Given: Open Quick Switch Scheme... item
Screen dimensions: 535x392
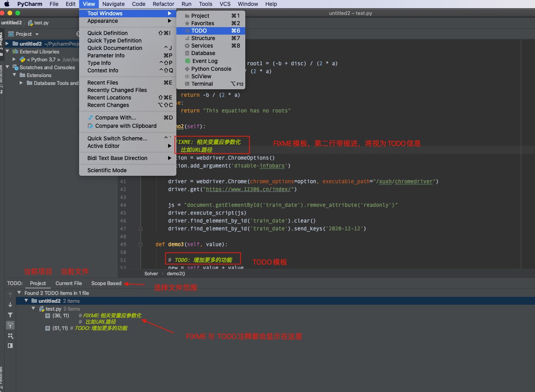Looking at the screenshot, I should [x=128, y=138].
